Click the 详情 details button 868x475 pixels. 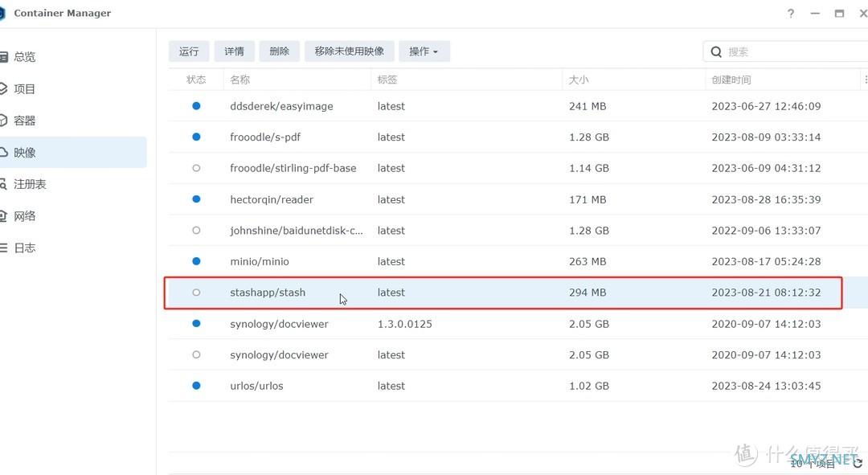tap(234, 51)
